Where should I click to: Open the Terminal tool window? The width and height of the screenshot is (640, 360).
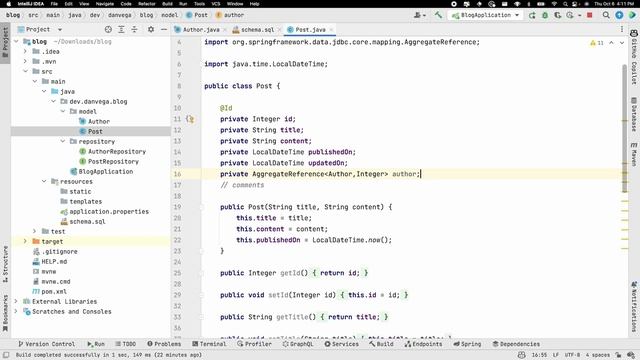pyautogui.click(x=209, y=344)
